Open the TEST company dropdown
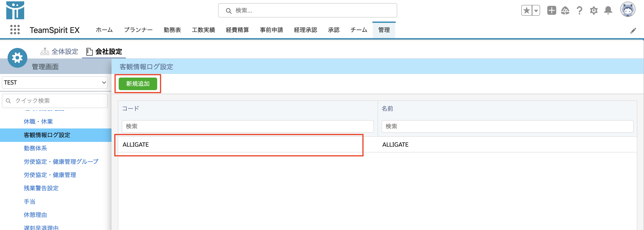This screenshot has height=230, width=644. (x=55, y=82)
